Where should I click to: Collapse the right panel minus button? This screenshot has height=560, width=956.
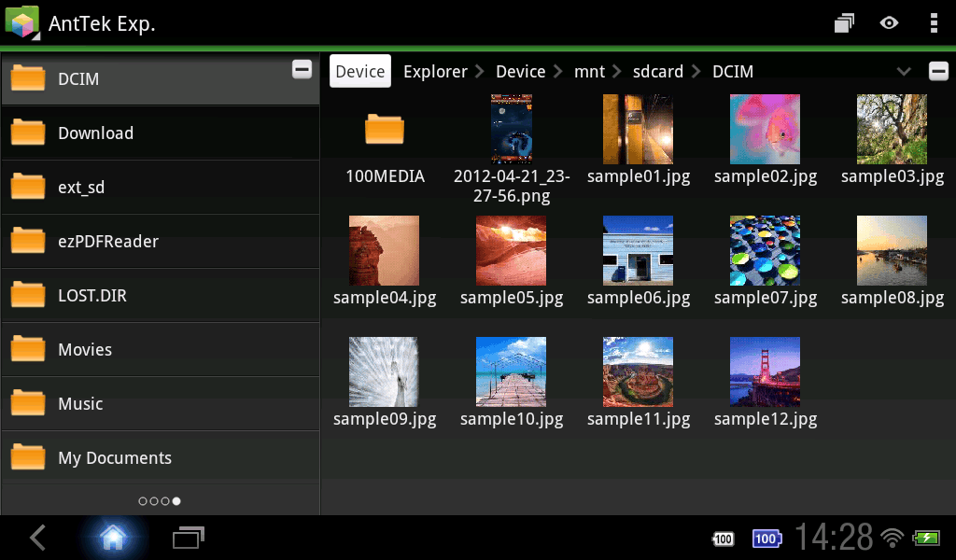(938, 71)
